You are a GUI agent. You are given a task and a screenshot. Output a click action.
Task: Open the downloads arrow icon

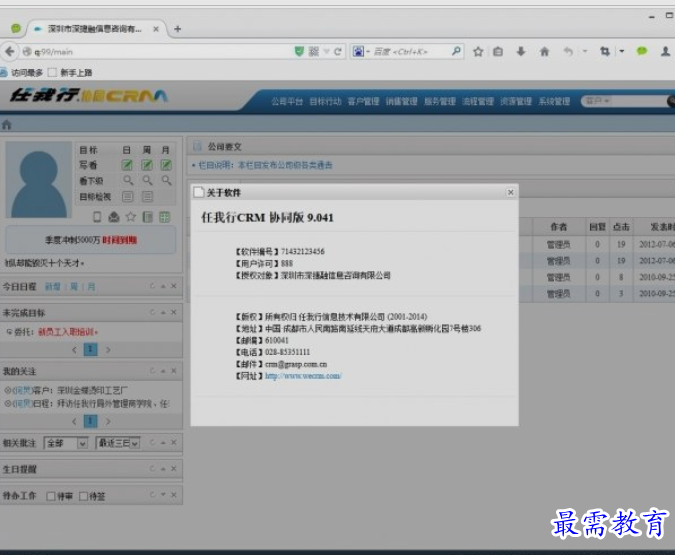[x=521, y=52]
